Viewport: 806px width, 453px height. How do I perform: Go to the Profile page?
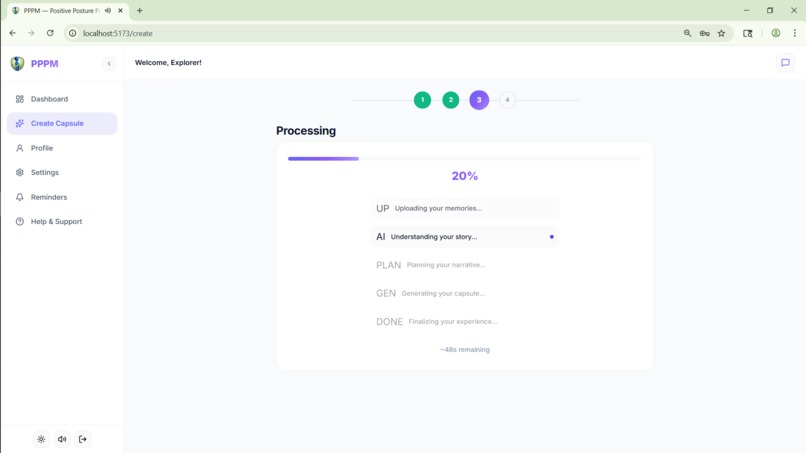click(x=62, y=148)
